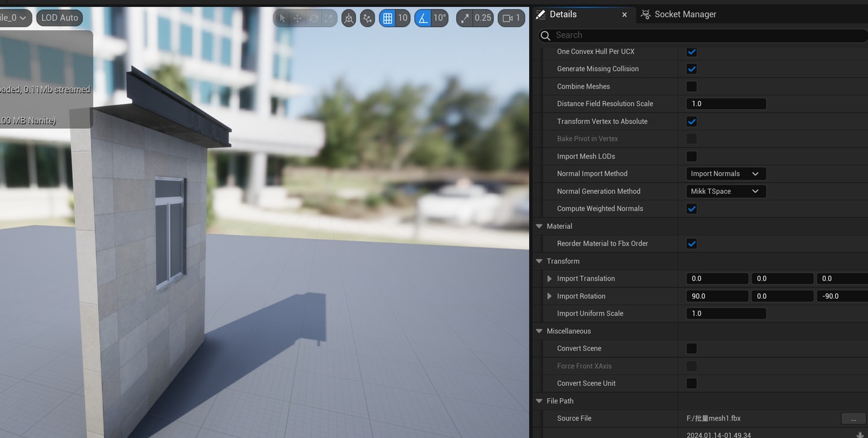Click the magnifier icon in search box
This screenshot has height=438, width=868.
point(546,36)
